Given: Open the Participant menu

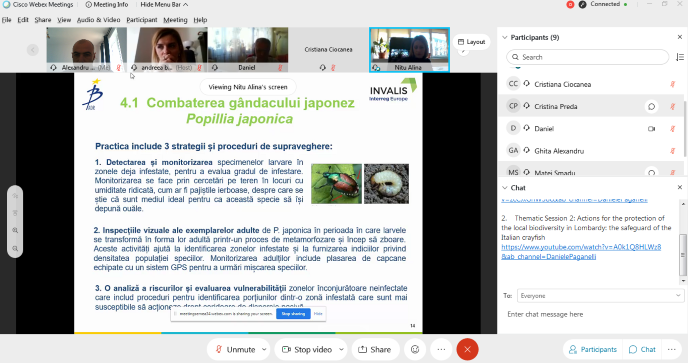Looking at the screenshot, I should click(142, 20).
